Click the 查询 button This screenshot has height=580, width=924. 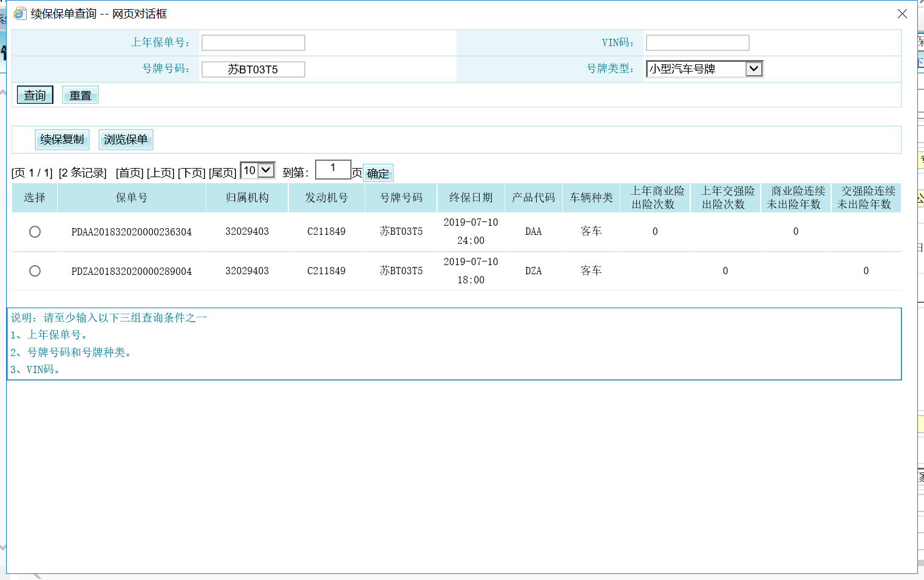35,95
